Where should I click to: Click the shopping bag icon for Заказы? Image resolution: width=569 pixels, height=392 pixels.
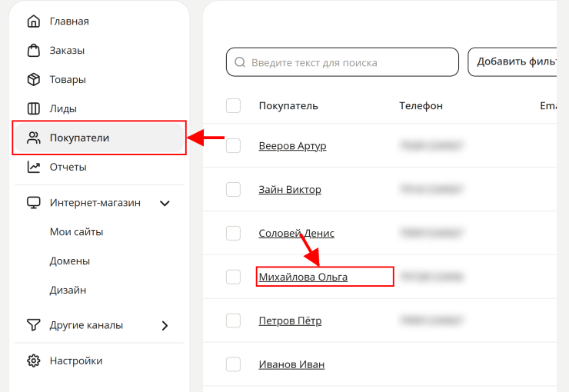[x=33, y=51]
